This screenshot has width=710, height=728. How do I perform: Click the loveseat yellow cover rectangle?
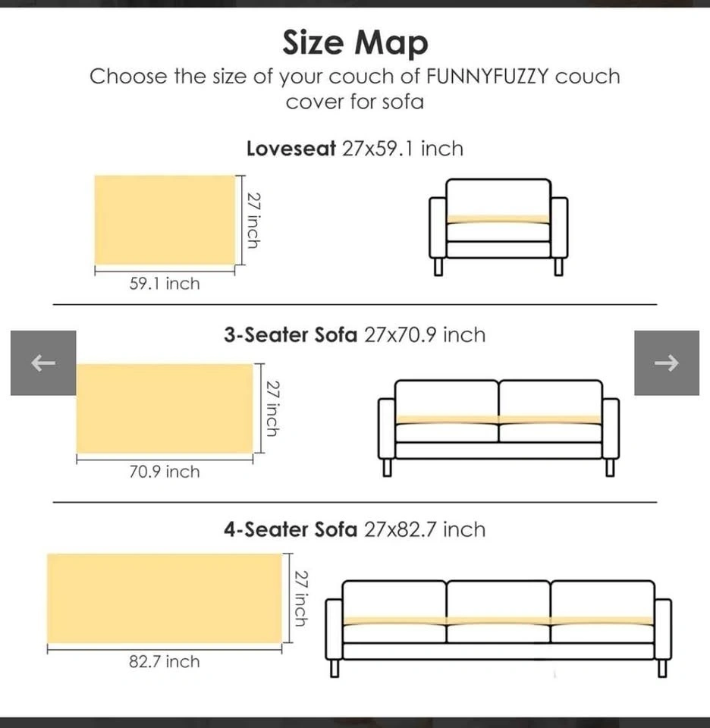pyautogui.click(x=165, y=220)
